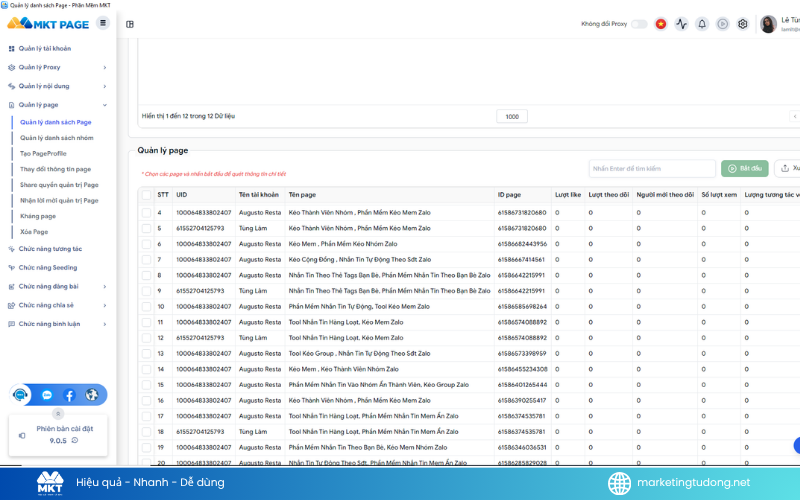
Task: Click ID page cell 61586401265444
Action: [522, 385]
